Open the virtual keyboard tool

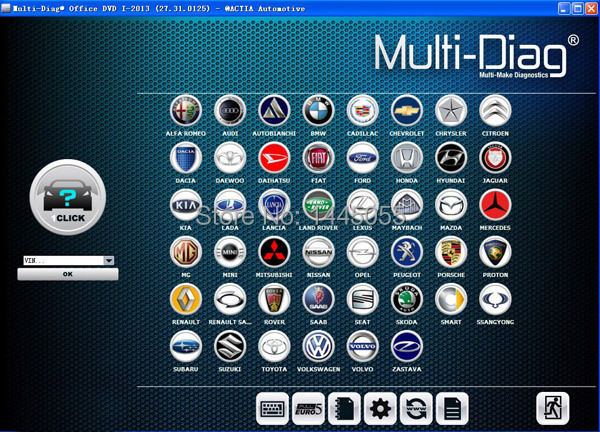pyautogui.click(x=273, y=407)
